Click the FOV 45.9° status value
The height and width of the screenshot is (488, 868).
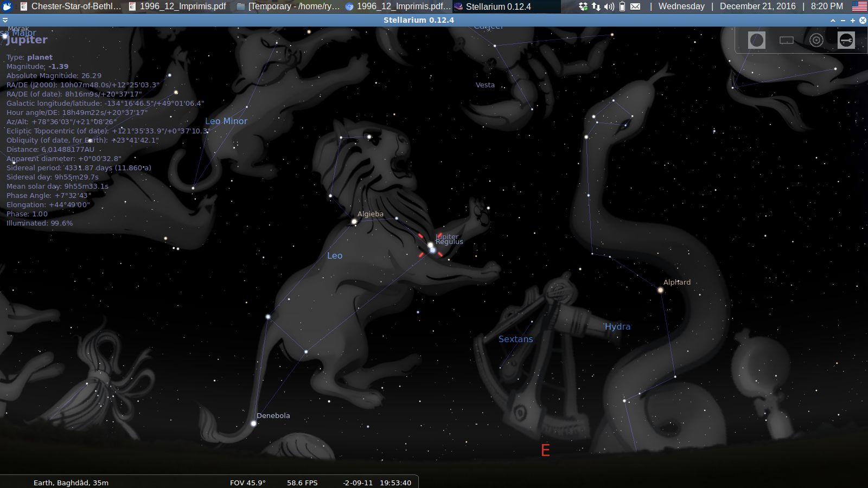tap(247, 483)
